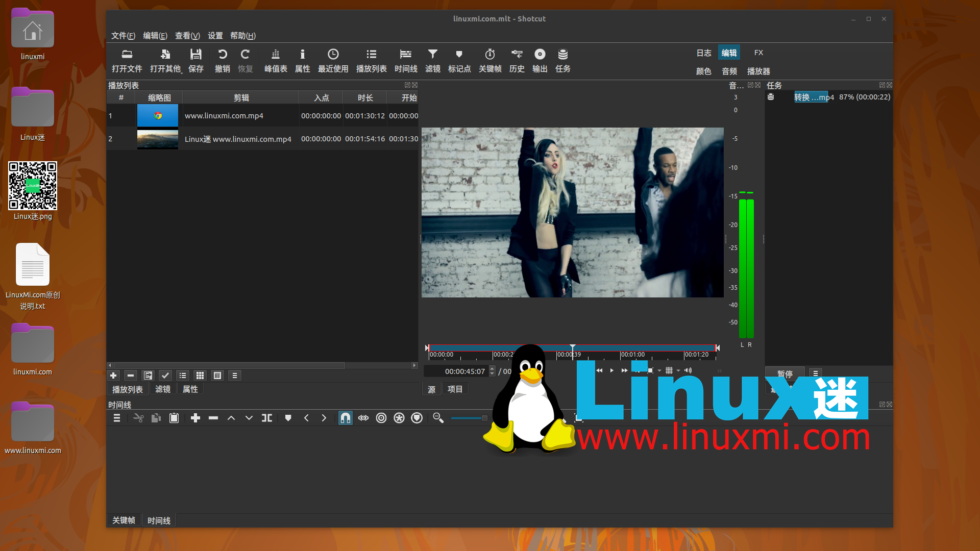Image resolution: width=980 pixels, height=551 pixels.
Task: Add source to playlist with plus button
Action: coord(113,375)
